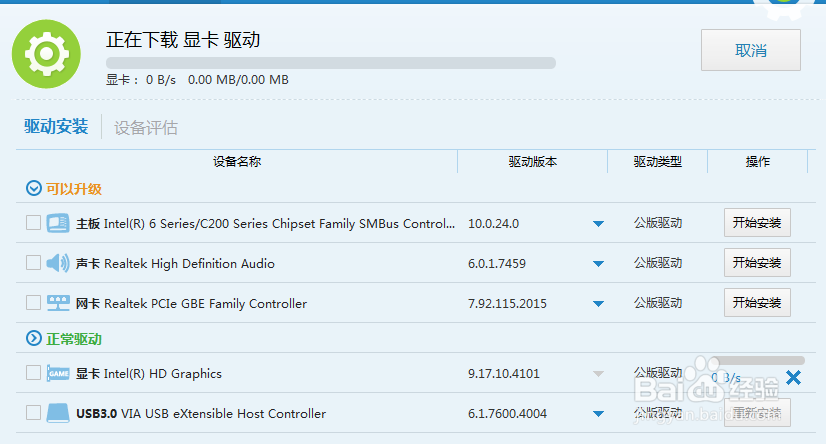Image resolution: width=826 pixels, height=444 pixels.
Task: Tick checkbox for Realtek High Definition Audio
Action: (33, 262)
